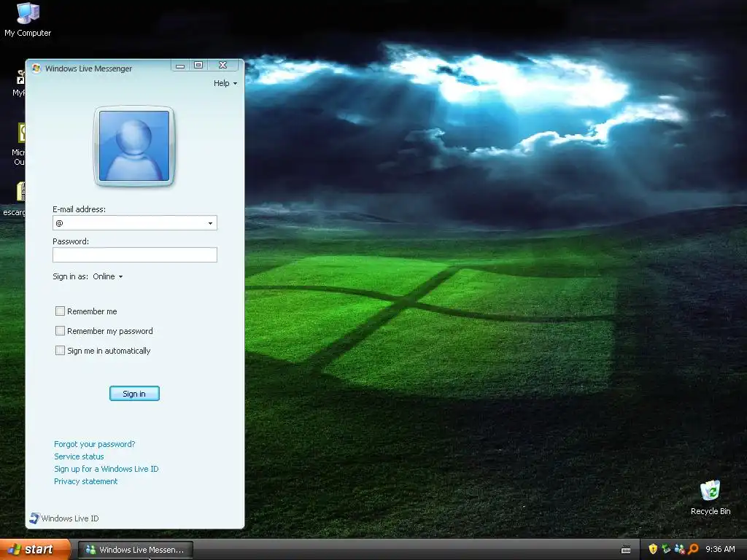Image resolution: width=747 pixels, height=560 pixels.
Task: Open the Forgot your password link
Action: [x=94, y=444]
